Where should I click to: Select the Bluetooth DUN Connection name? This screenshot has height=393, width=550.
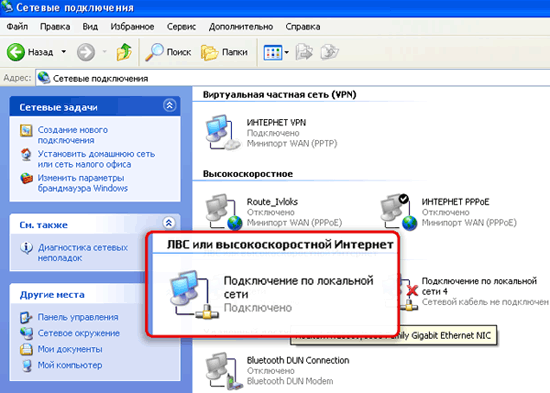[298, 360]
